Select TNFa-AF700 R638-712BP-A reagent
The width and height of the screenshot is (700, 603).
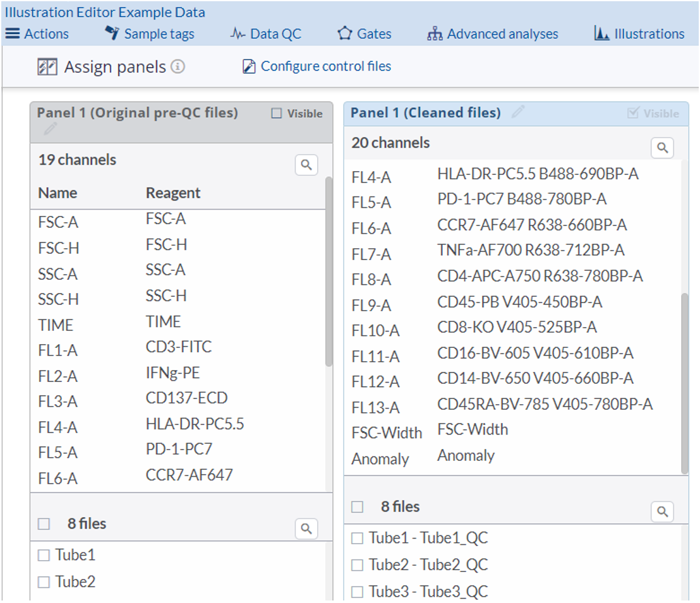[531, 251]
